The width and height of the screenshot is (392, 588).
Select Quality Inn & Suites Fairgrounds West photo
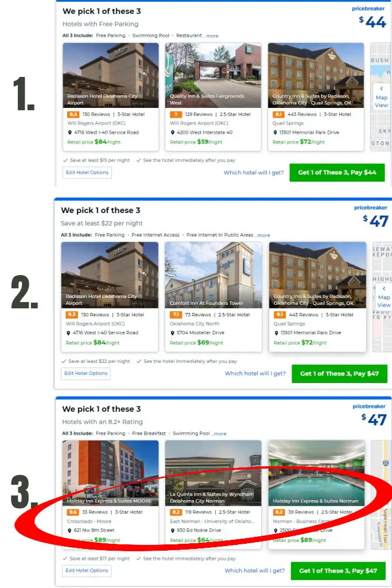213,75
